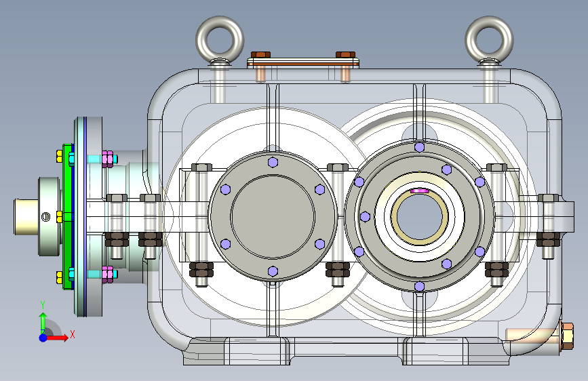Image resolution: width=588 pixels, height=381 pixels.
Task: Select the lower yellow bolt on green flange
Action: coord(59,277)
